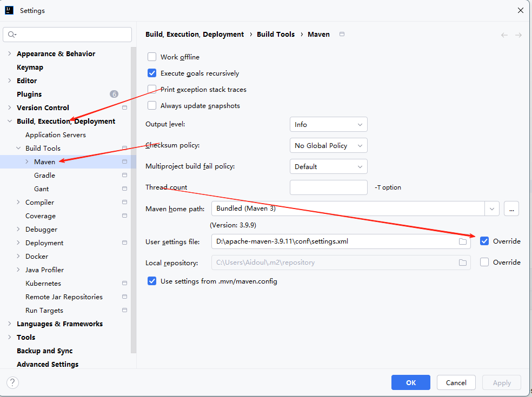Click project icon next to Coverage row
This screenshot has width=532, height=397.
pyautogui.click(x=124, y=216)
